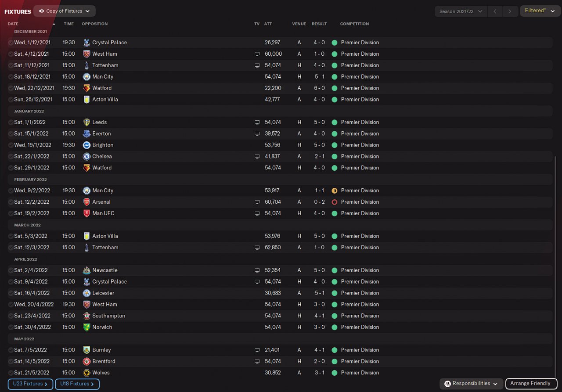Click the Man City name on 9/2/2022
The height and width of the screenshot is (392, 562).
[x=103, y=191]
